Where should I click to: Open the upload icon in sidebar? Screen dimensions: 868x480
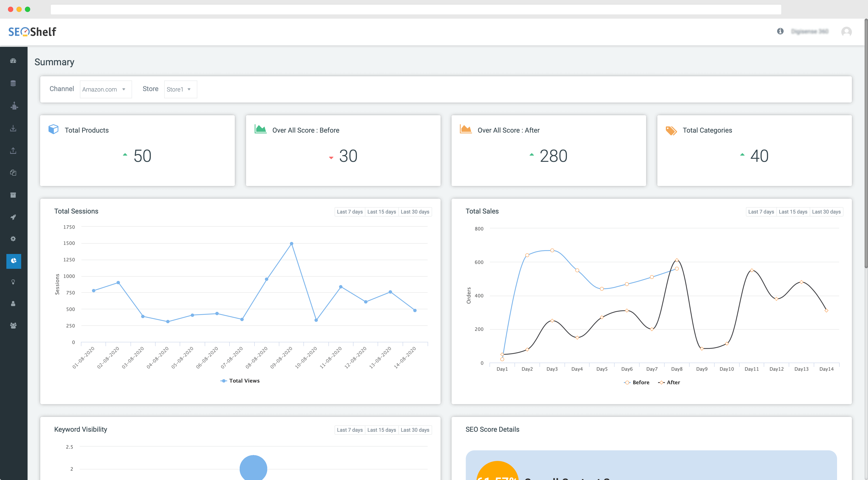point(13,151)
